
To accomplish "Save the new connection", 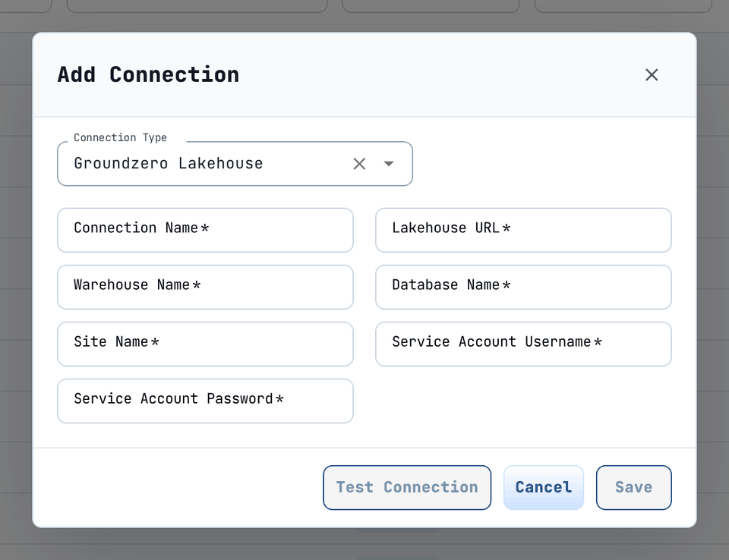I will [633, 487].
